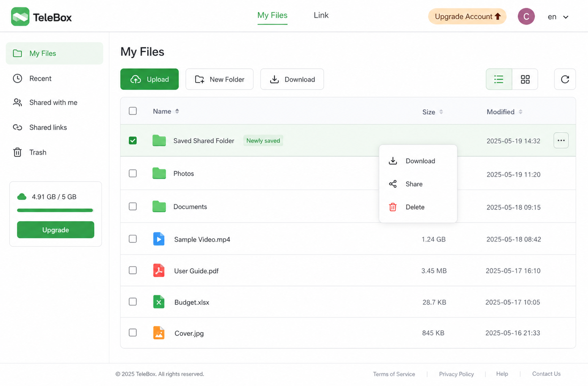Open the Saved Shared Folder name
This screenshot has width=588, height=386.
pyautogui.click(x=204, y=141)
